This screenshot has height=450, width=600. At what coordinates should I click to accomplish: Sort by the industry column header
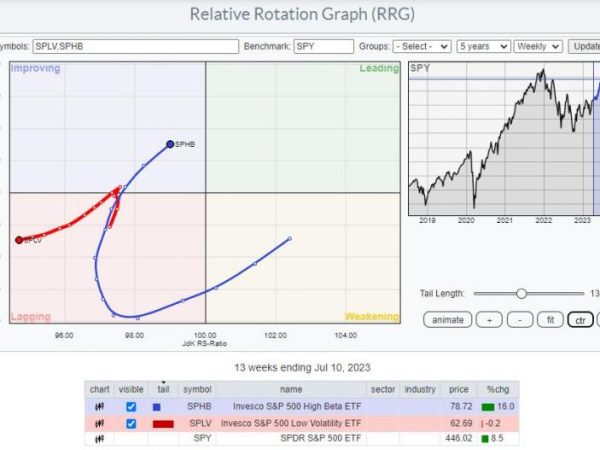(x=420, y=390)
